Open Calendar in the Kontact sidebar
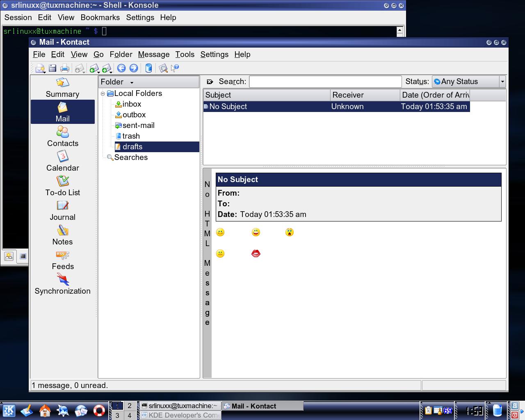Image resolution: width=525 pixels, height=420 pixels. 62,161
